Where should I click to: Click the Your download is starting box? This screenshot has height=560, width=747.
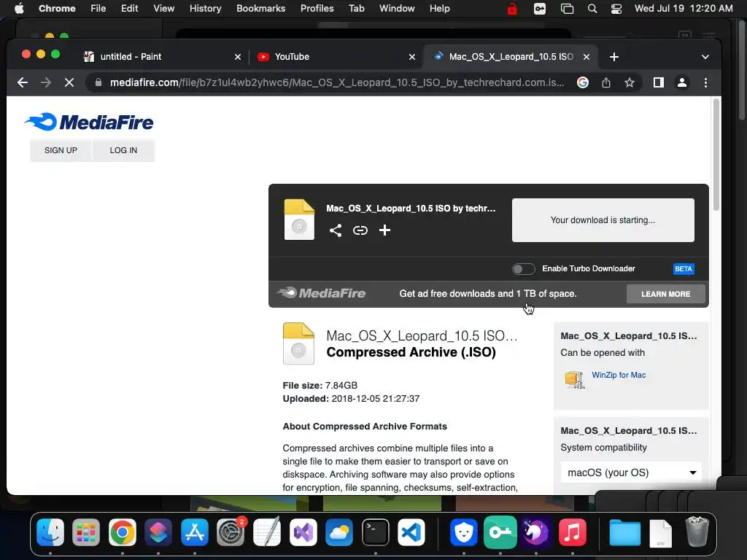(603, 220)
